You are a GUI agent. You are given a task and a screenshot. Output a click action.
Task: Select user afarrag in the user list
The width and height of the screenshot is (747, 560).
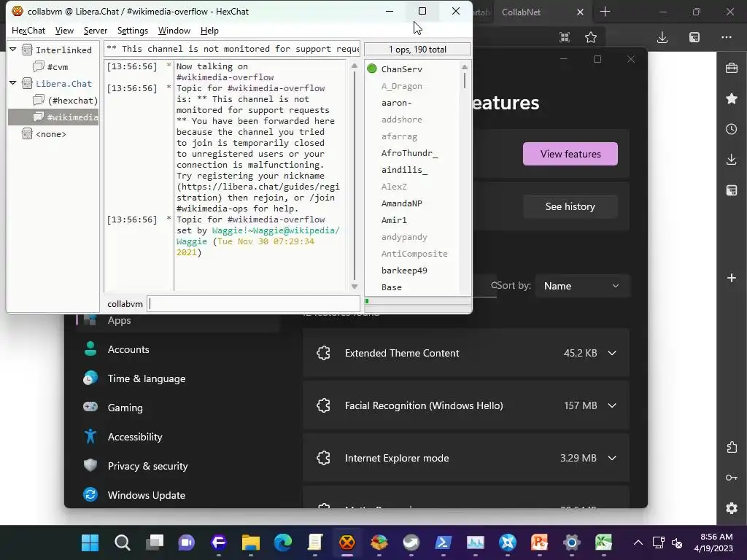[x=399, y=136]
